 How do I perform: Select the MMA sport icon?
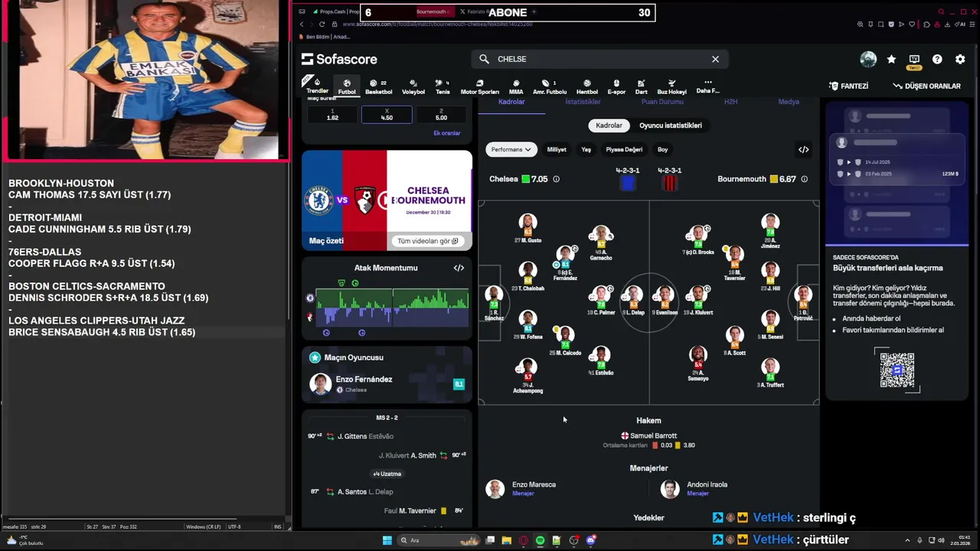click(x=516, y=86)
